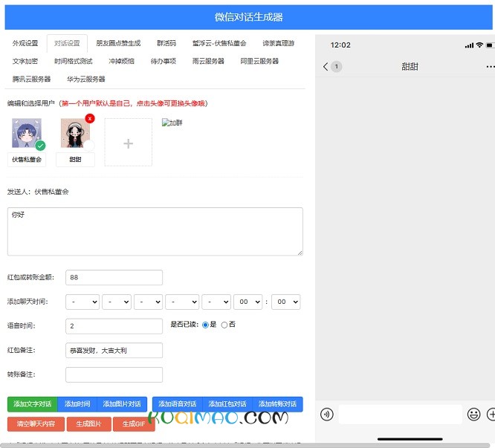
Task: Click 添加转账对话 button
Action: click(277, 404)
